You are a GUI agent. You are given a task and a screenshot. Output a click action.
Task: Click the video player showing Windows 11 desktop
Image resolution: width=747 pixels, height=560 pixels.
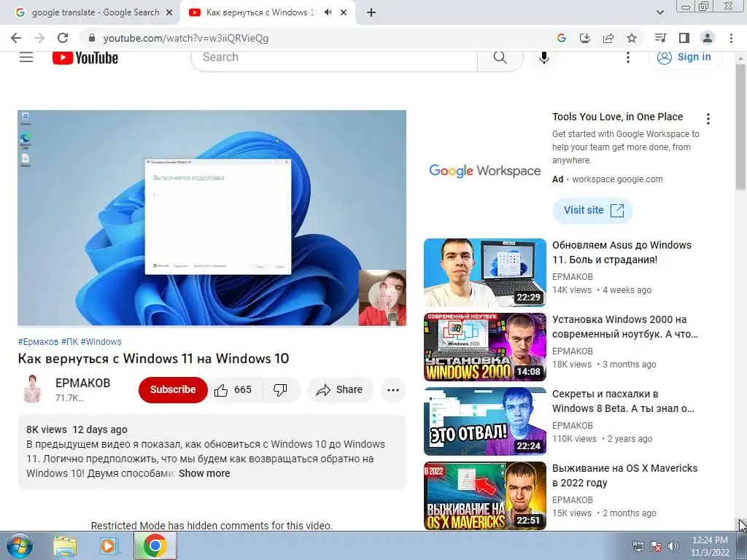(212, 218)
